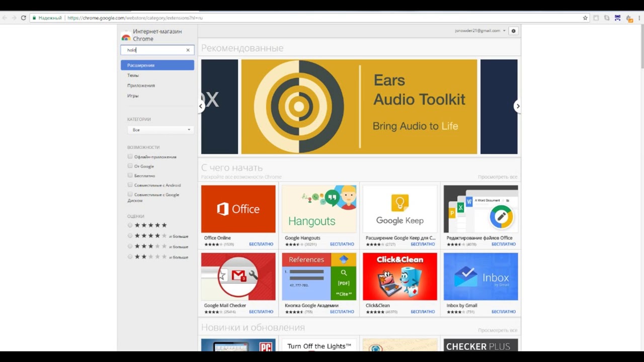Click БЕСПЛАТНО under Google Mail Checker
Screen dimensions: 644x362
(x=261, y=312)
